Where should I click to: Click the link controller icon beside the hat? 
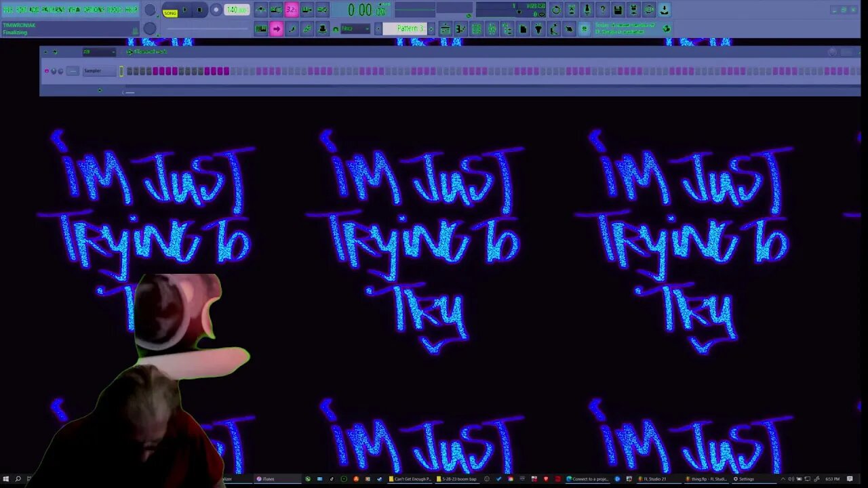pyautogui.click(x=307, y=28)
